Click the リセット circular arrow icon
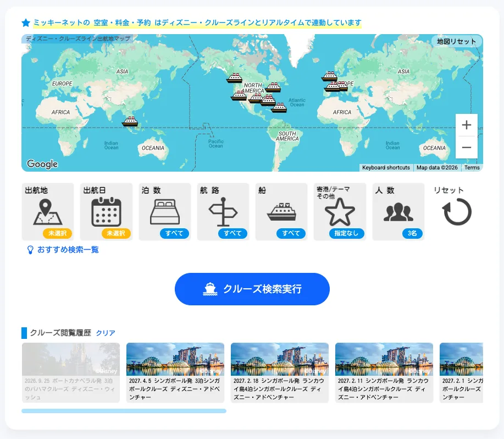 coord(457,212)
